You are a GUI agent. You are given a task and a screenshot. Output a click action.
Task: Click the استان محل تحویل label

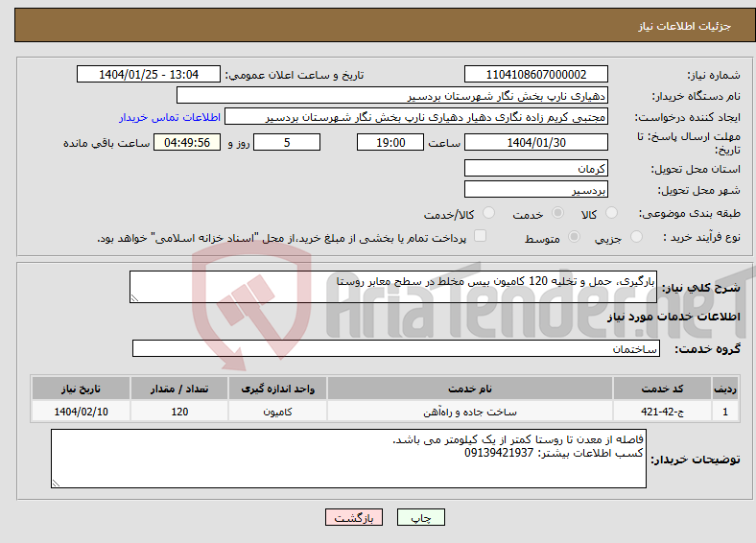point(696,169)
